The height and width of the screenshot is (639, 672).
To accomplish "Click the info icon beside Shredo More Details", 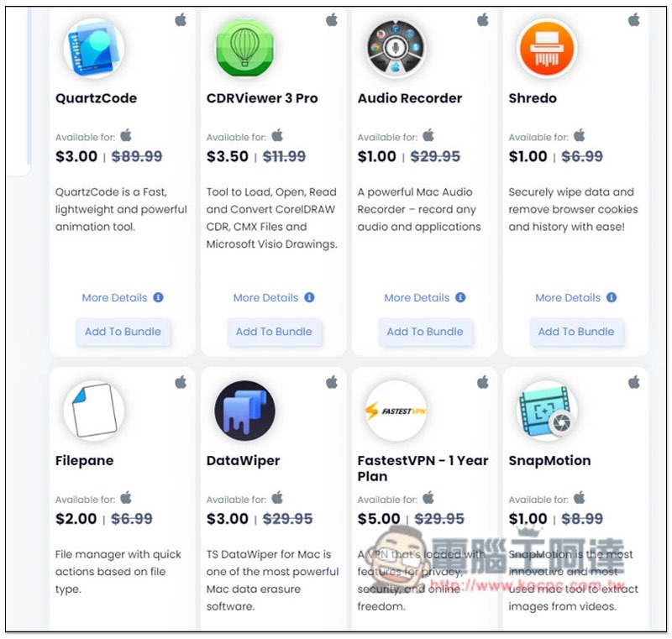I will click(612, 297).
